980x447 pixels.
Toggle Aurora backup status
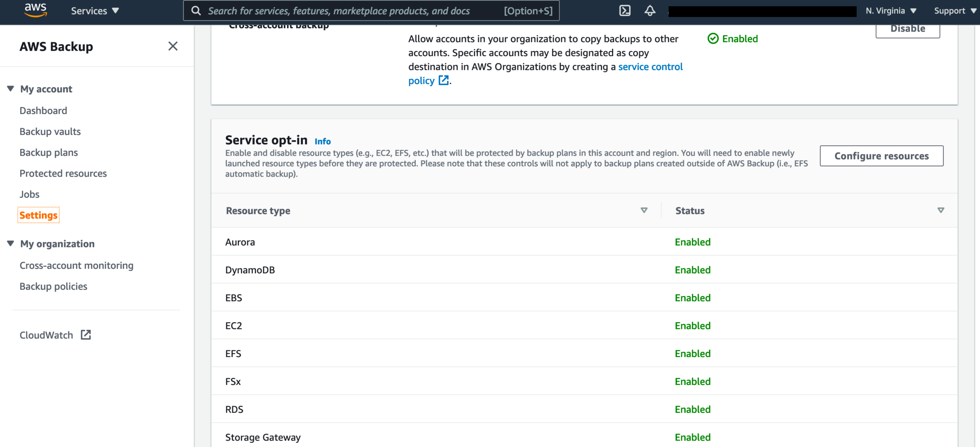[x=693, y=241]
